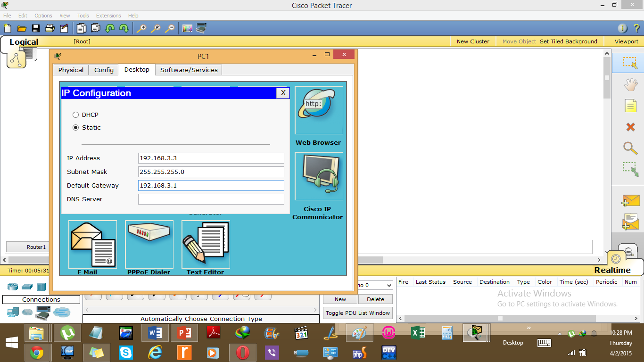Switch to the Config tab
644x362 pixels.
coord(104,70)
